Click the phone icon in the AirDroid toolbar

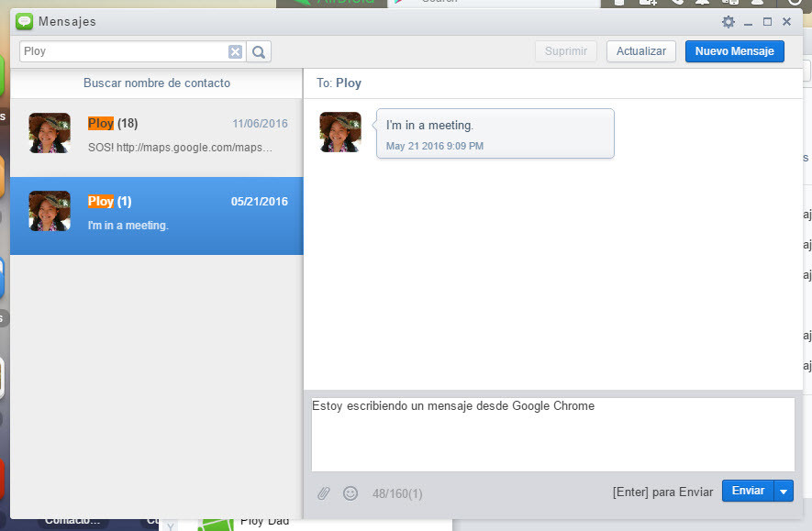[x=678, y=5]
